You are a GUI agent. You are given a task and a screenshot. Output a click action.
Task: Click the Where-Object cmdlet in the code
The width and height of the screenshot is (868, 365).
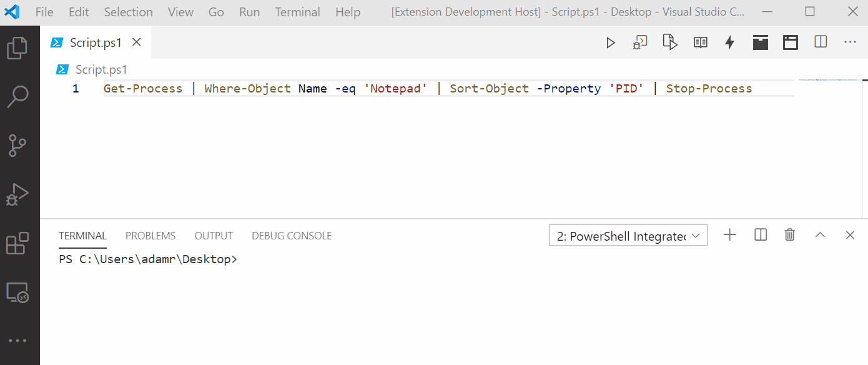(x=247, y=89)
